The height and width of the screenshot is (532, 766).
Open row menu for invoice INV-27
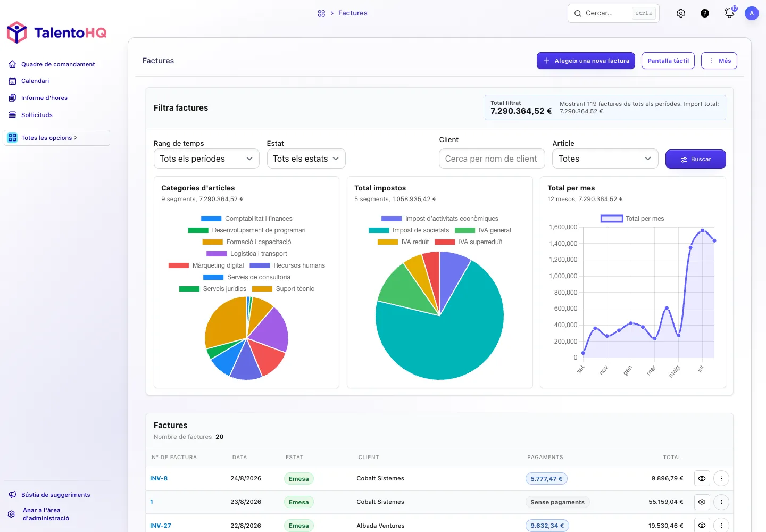pyautogui.click(x=721, y=526)
